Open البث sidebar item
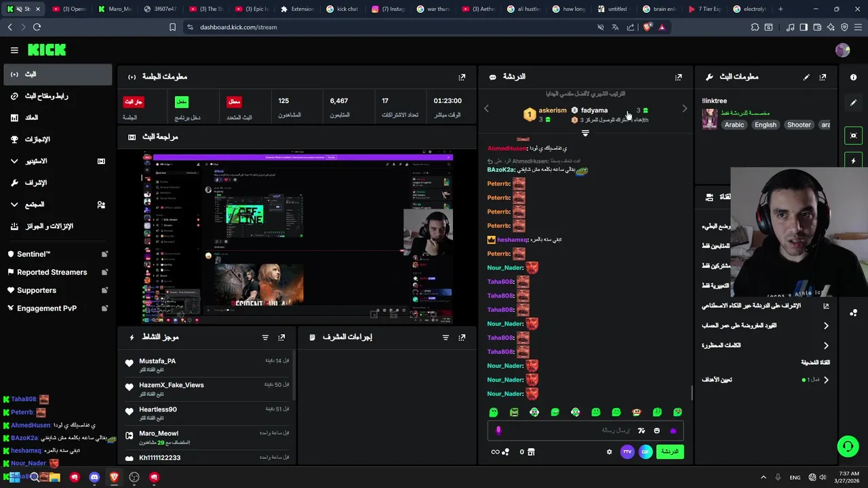 (57, 75)
